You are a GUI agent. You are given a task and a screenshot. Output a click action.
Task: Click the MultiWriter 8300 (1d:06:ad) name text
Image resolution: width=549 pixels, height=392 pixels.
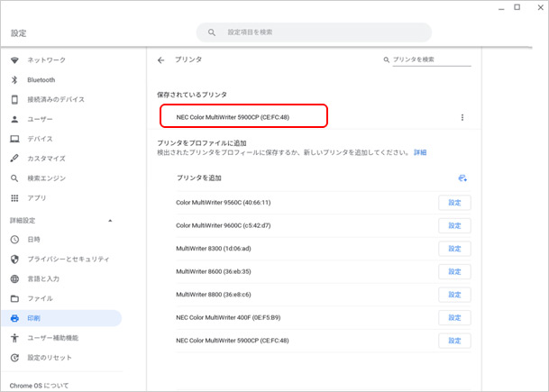coord(214,249)
